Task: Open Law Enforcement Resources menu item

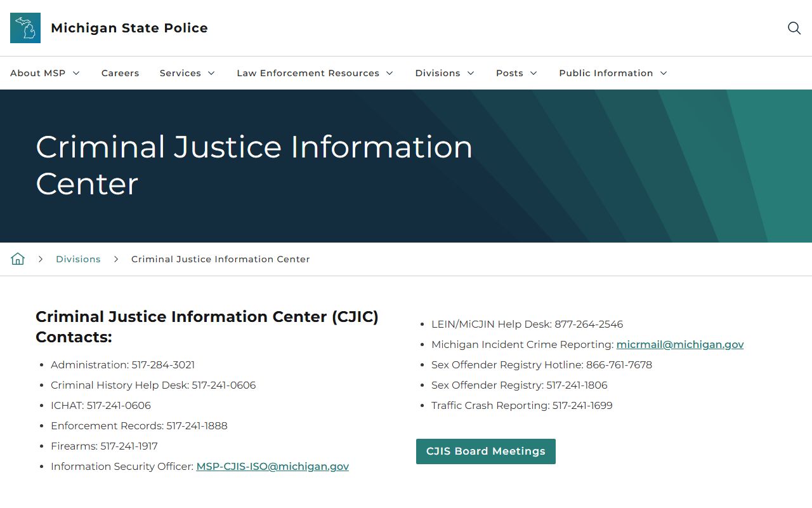Action: (308, 73)
